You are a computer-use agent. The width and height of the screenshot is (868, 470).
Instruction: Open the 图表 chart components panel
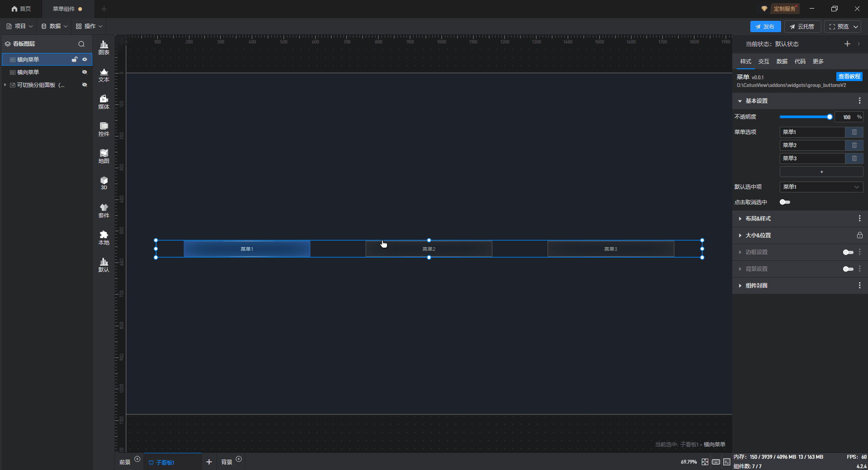coord(104,48)
